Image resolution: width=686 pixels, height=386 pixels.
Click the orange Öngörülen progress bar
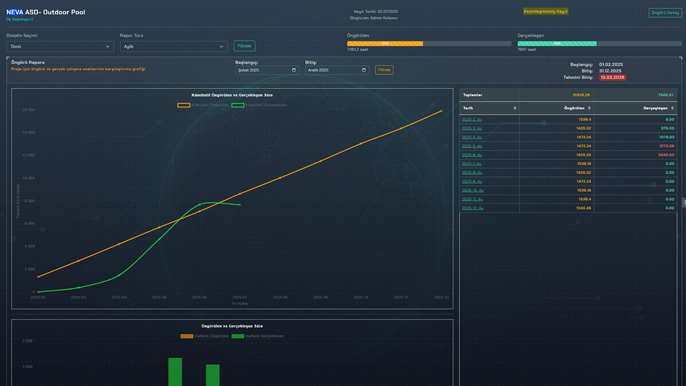click(385, 44)
